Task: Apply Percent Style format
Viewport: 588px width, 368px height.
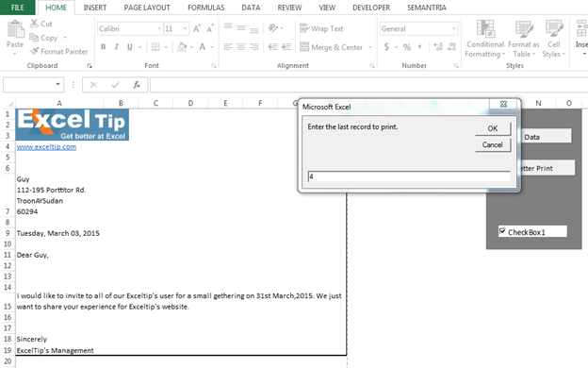Action: (407, 47)
